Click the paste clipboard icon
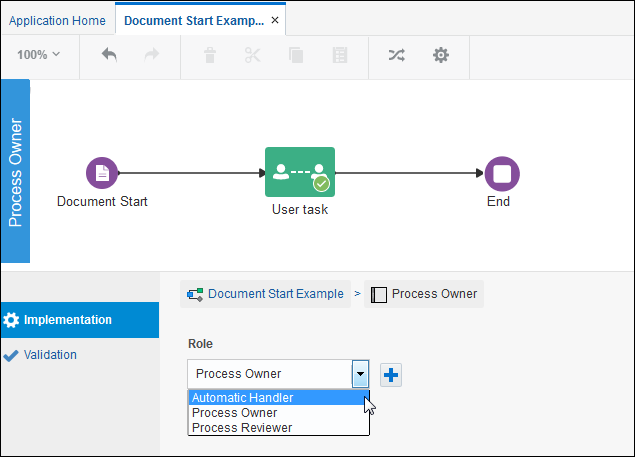This screenshot has width=635, height=457. tap(340, 55)
